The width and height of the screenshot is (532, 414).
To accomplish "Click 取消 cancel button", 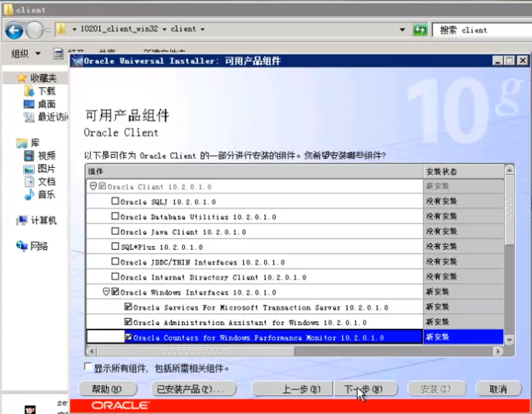I will 498,389.
